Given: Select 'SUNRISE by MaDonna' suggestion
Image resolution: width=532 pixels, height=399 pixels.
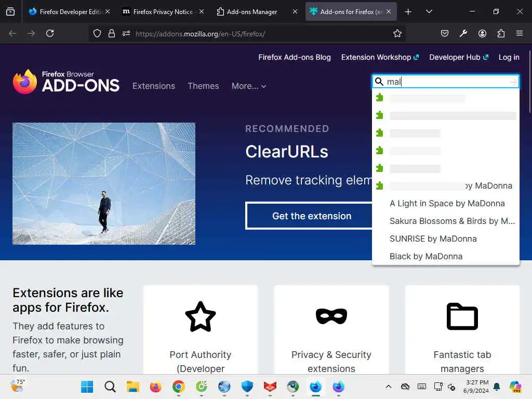Looking at the screenshot, I should click(446, 238).
